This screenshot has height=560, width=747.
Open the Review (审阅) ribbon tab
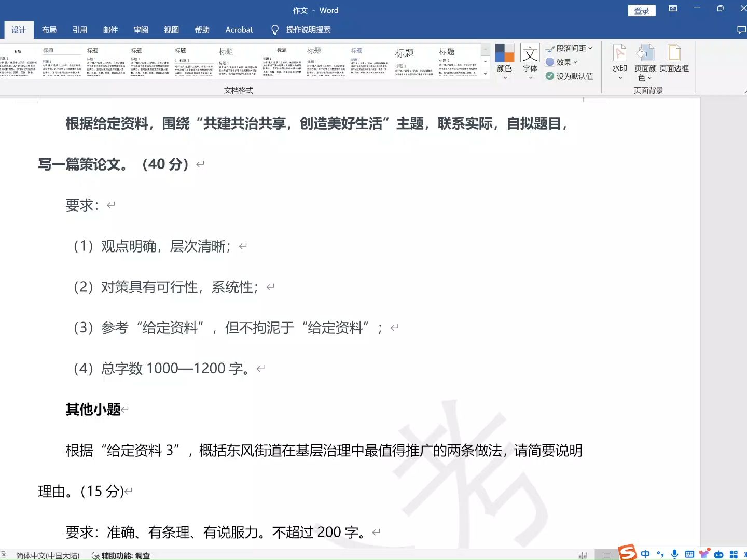coord(141,30)
